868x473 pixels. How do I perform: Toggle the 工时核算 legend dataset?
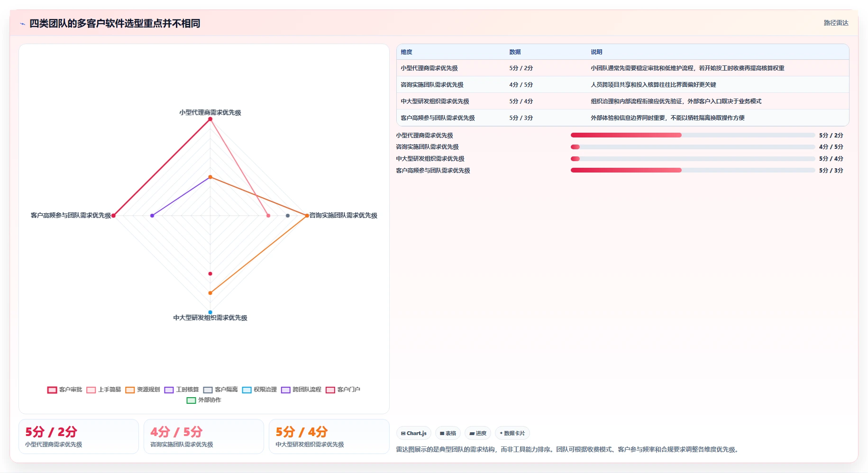pyautogui.click(x=182, y=390)
